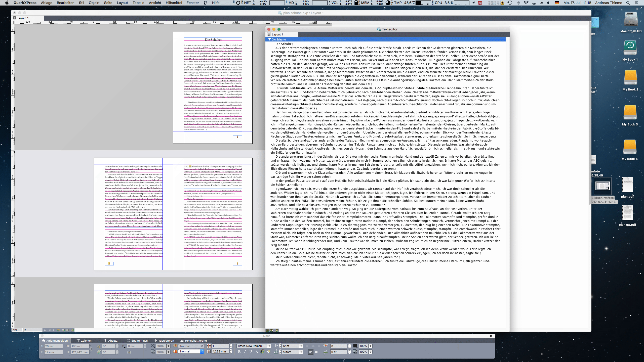Go to previous page arrow
The width and height of the screenshot is (644, 362).
[50, 330]
